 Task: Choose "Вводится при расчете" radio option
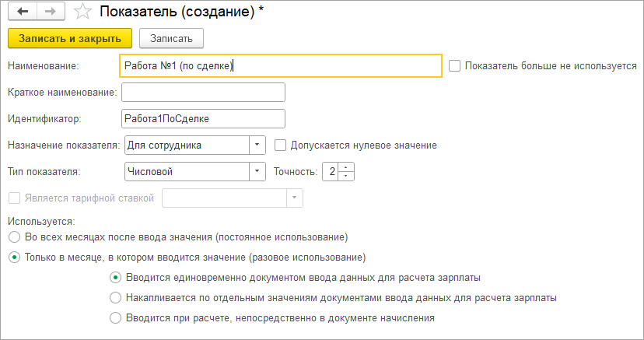click(116, 317)
